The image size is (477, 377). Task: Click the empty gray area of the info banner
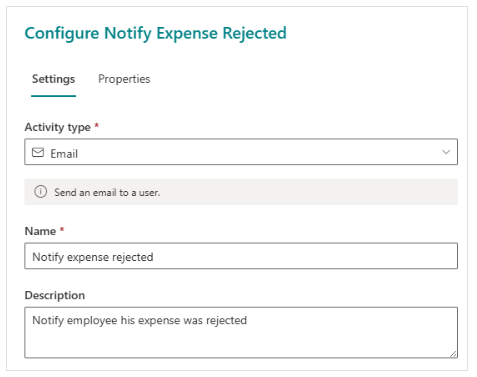point(308,192)
